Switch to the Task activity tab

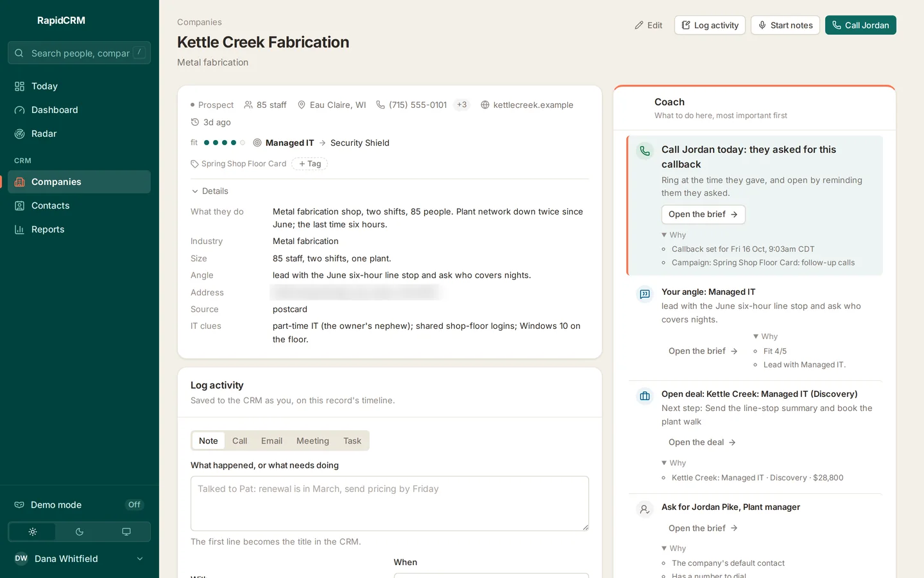tap(352, 441)
